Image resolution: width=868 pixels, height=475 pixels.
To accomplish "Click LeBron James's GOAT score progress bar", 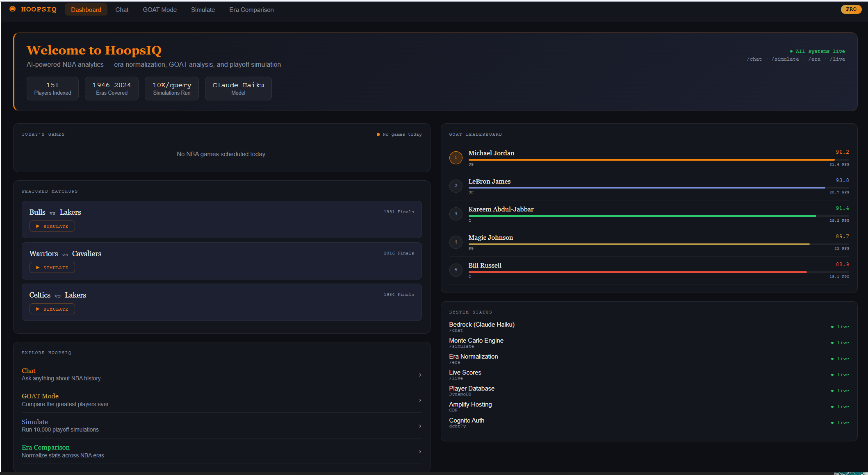I will (x=656, y=187).
